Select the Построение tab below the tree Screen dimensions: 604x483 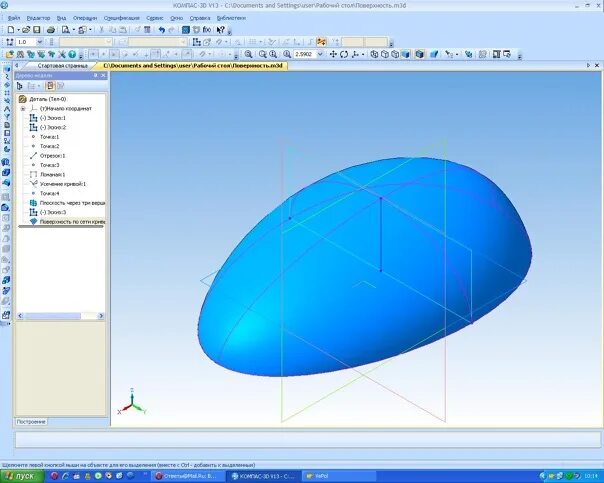[x=31, y=422]
